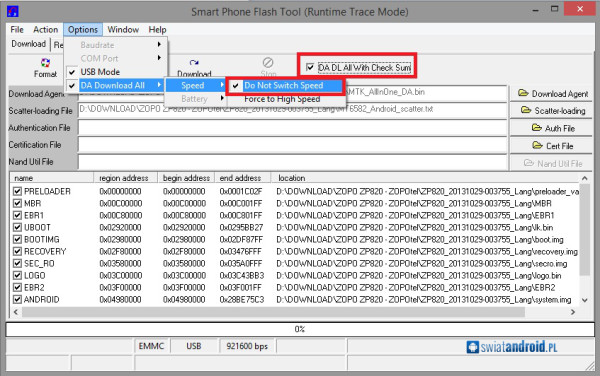The width and height of the screenshot is (600, 376).
Task: Click the Auth File button
Action: 552,128
